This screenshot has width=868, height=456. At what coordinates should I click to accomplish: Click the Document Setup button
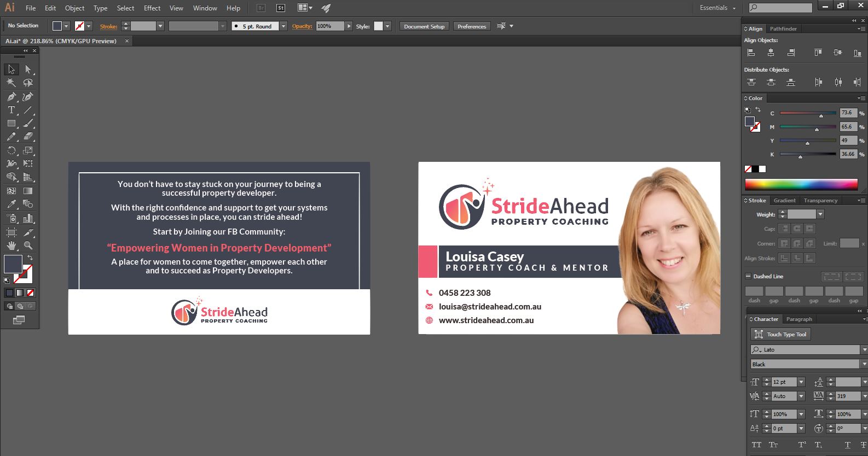[424, 26]
